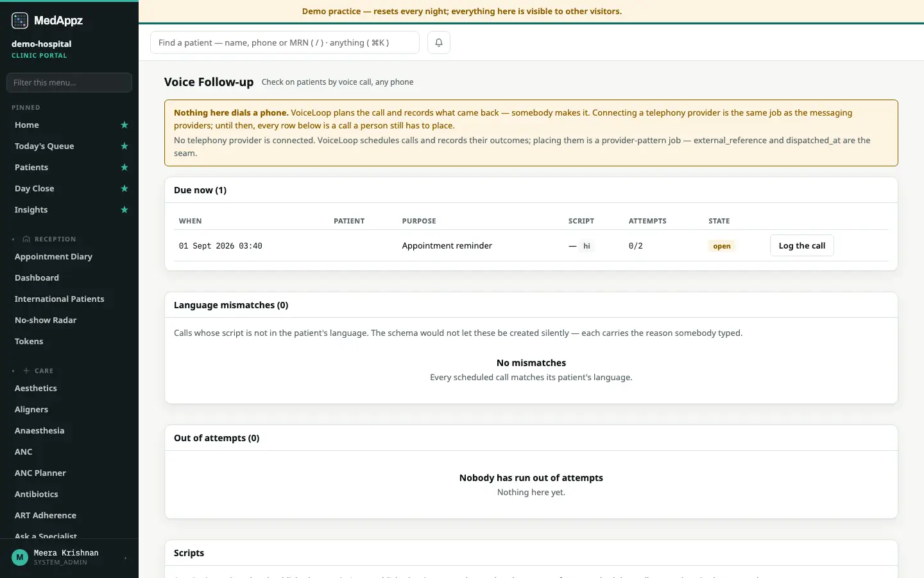The image size is (924, 578).
Task: Click the Find a patient search box
Action: [285, 42]
